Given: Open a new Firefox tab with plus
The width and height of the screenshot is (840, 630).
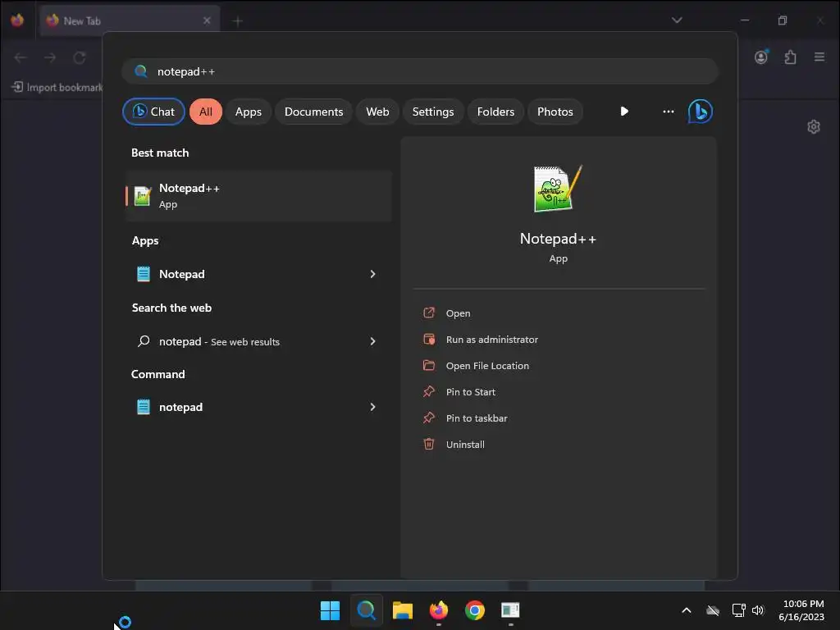Looking at the screenshot, I should point(238,21).
